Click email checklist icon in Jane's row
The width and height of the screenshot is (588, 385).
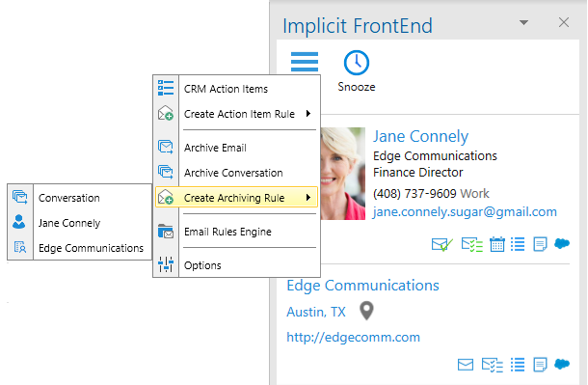pos(471,245)
